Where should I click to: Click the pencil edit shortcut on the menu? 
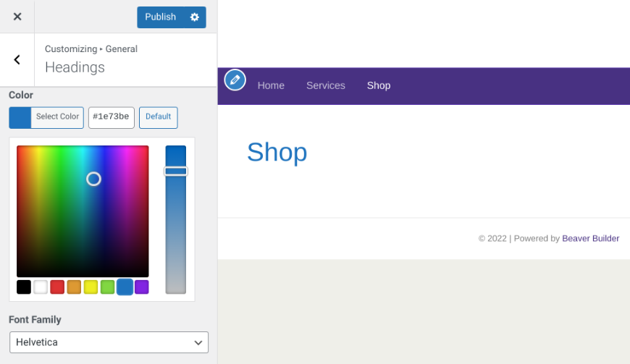pos(235,80)
